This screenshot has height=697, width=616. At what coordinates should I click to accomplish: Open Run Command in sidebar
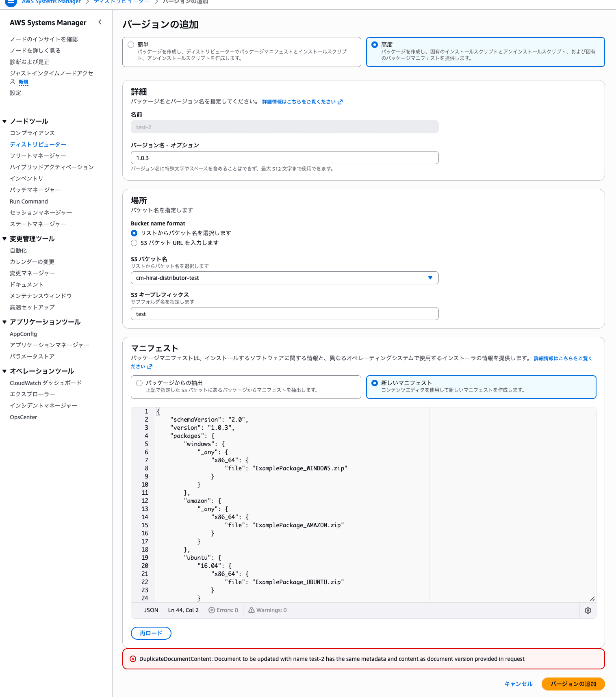coord(29,201)
